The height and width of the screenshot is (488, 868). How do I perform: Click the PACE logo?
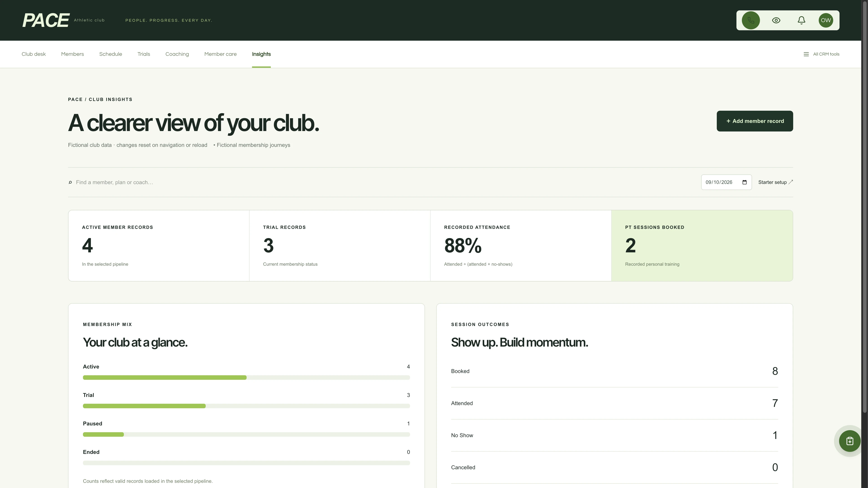46,20
